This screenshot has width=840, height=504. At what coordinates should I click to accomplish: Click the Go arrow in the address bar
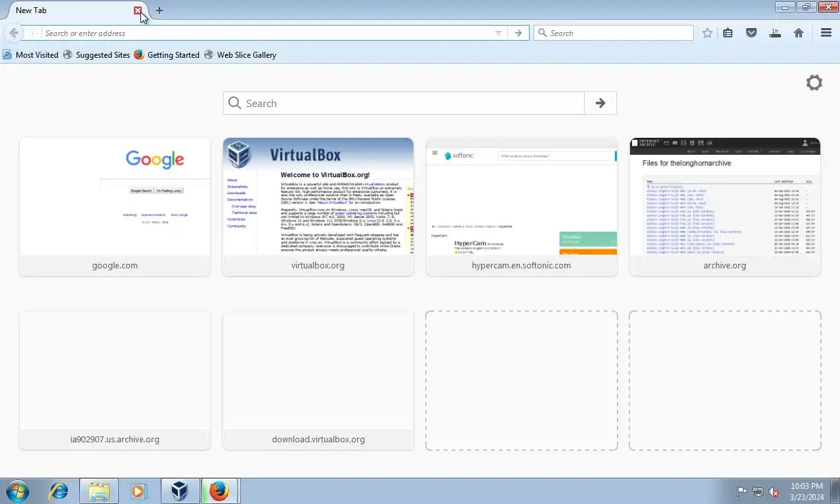tap(518, 33)
